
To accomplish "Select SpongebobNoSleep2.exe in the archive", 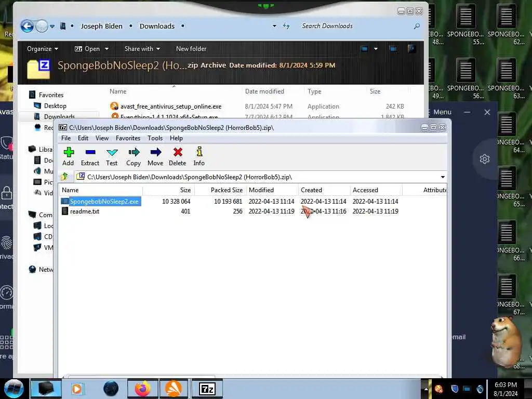I will coord(100,201).
